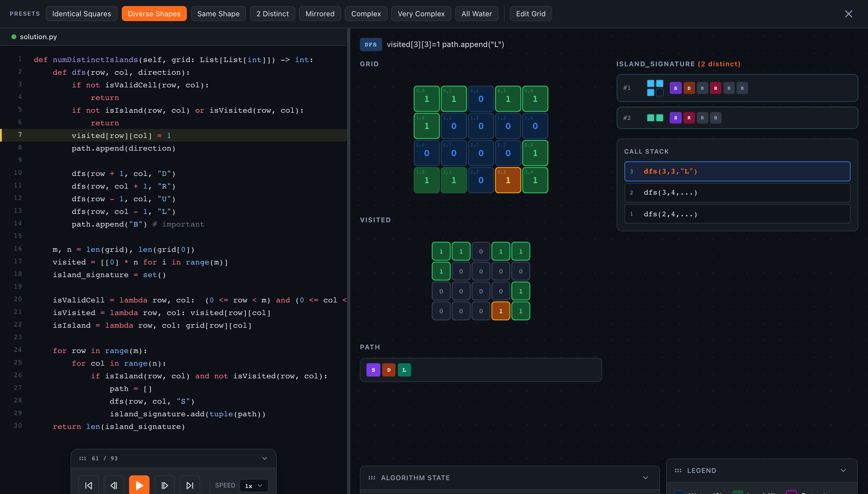Grip icon next to 61 / 93 counter
Image resolution: width=868 pixels, height=494 pixels.
point(83,458)
